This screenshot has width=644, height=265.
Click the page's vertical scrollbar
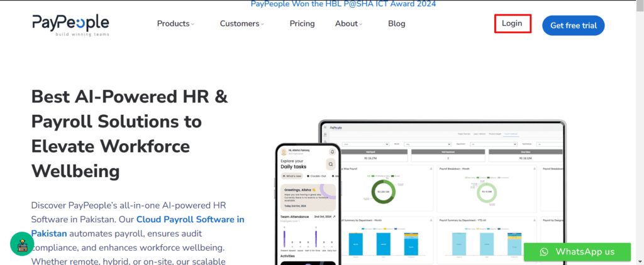pyautogui.click(x=639, y=126)
